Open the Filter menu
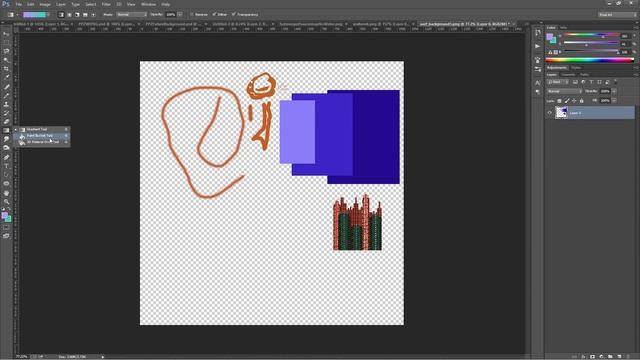This screenshot has width=640, height=360. [x=107, y=4]
